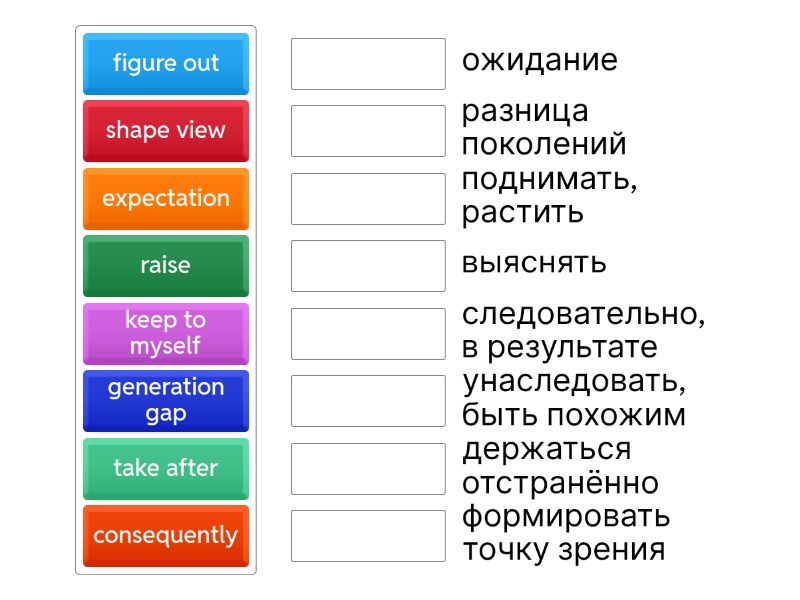Click the "разница поколений" definition label

tap(543, 127)
